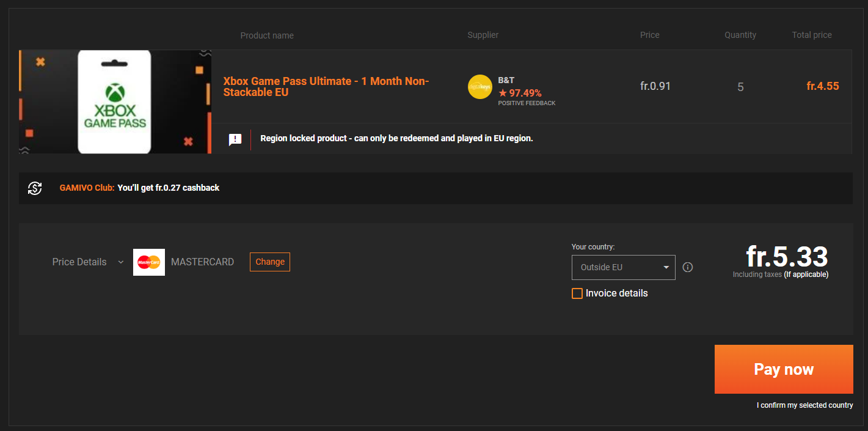
Task: Click the MASTERCARD payment method text
Action: tap(202, 262)
